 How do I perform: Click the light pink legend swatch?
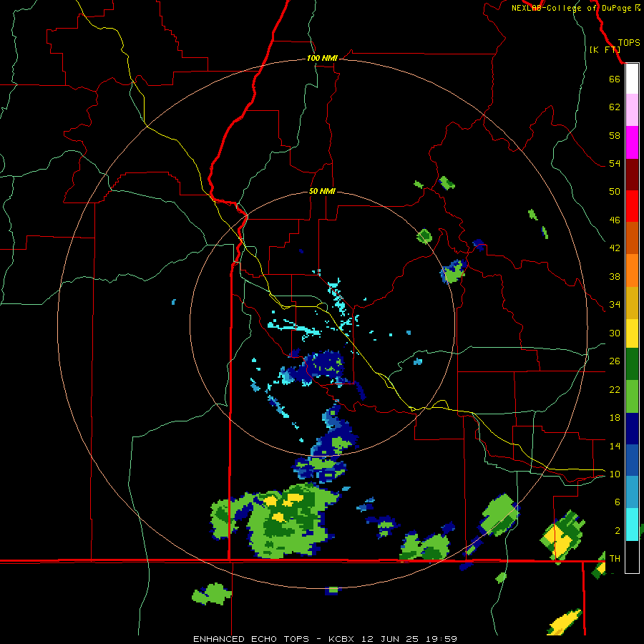coord(632,109)
